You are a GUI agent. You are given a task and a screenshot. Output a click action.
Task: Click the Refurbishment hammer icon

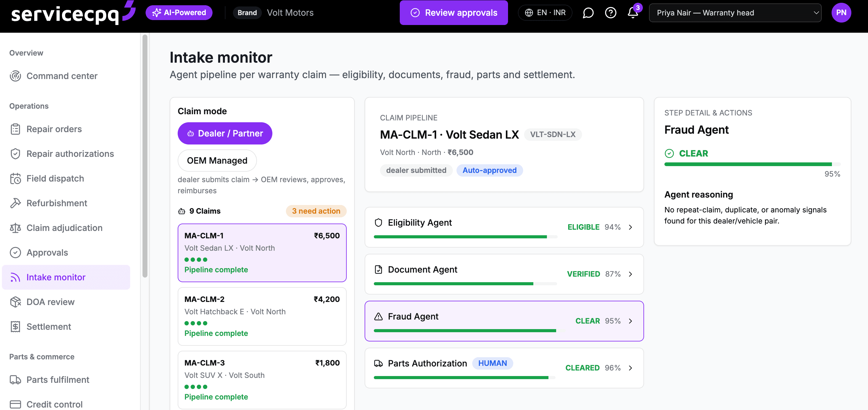(x=15, y=203)
